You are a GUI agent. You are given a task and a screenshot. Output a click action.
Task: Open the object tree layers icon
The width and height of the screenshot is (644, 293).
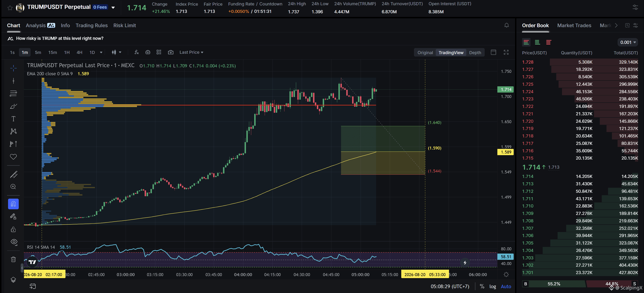tap(13, 280)
